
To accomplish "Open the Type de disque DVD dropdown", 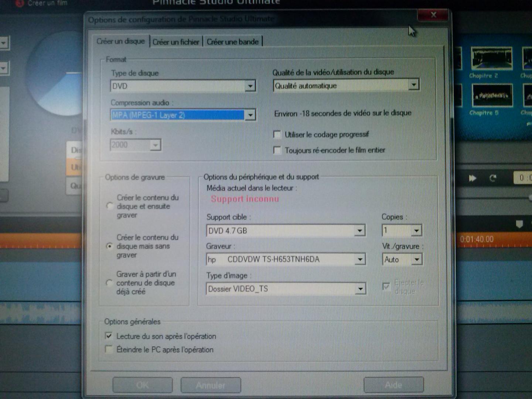I will tap(183, 86).
